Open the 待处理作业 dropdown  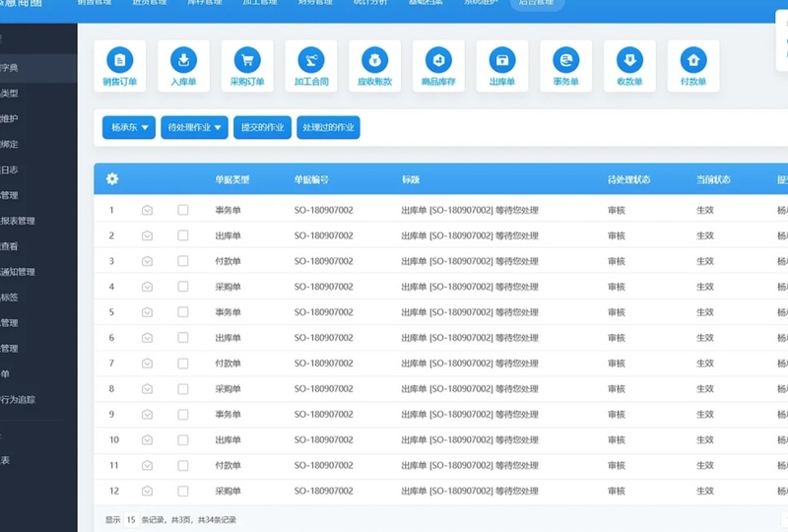coord(195,127)
